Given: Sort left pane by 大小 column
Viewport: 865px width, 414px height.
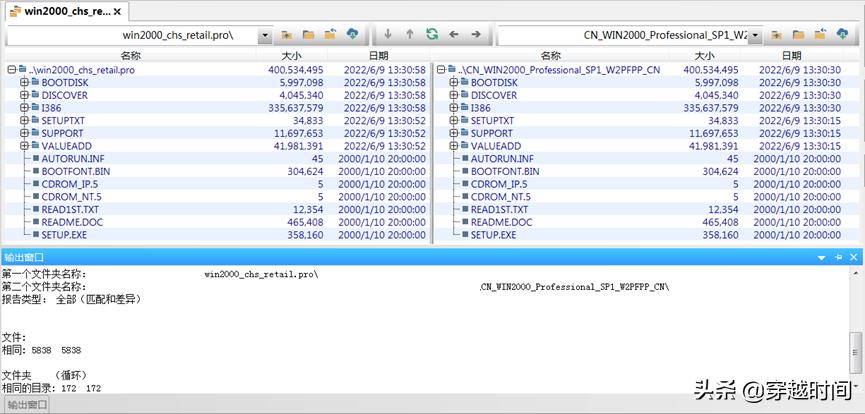Looking at the screenshot, I should coord(292,56).
